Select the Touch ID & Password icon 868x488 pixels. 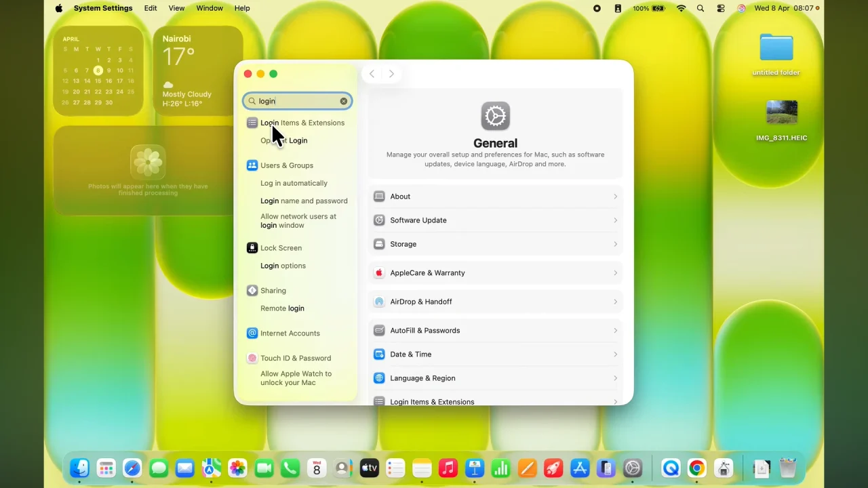(252, 358)
